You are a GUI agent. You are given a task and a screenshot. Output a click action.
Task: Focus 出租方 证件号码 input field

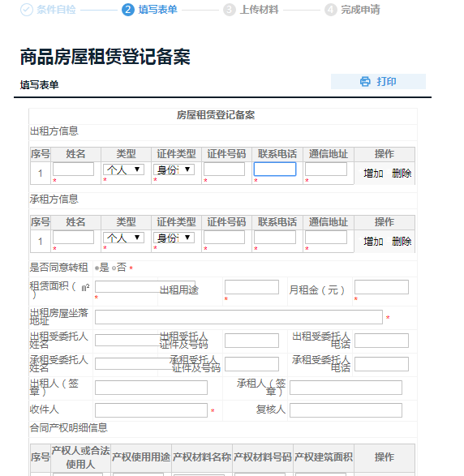(x=224, y=169)
